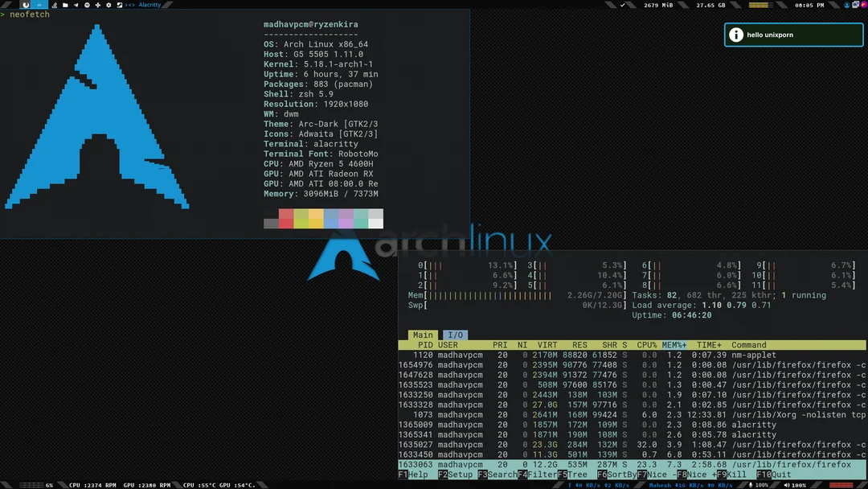Switch to the I/O tab in htop

[455, 335]
